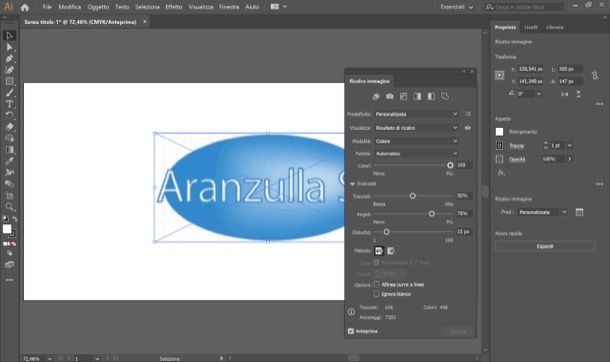Viewport: 610px width, 362px height.
Task: Open the Finestra menu
Action: 229,7
